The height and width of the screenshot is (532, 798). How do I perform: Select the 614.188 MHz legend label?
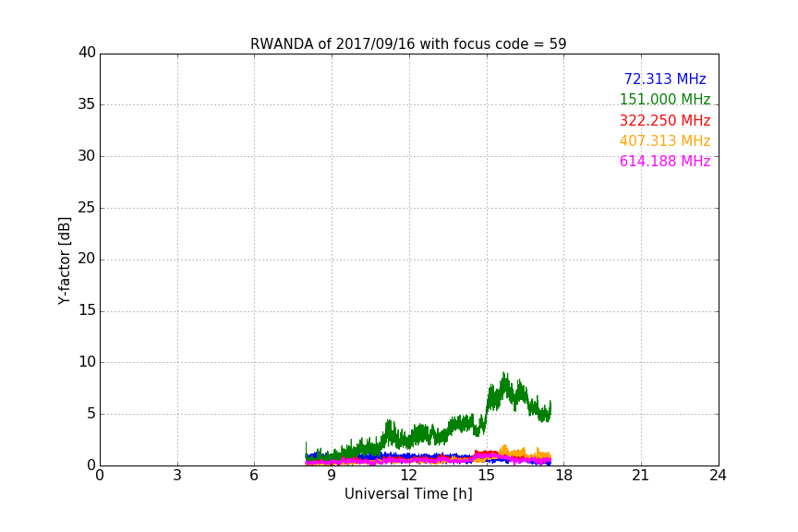665,162
